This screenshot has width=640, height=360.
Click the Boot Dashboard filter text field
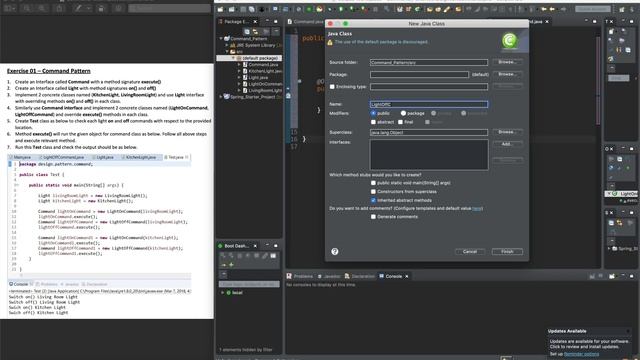249,284
